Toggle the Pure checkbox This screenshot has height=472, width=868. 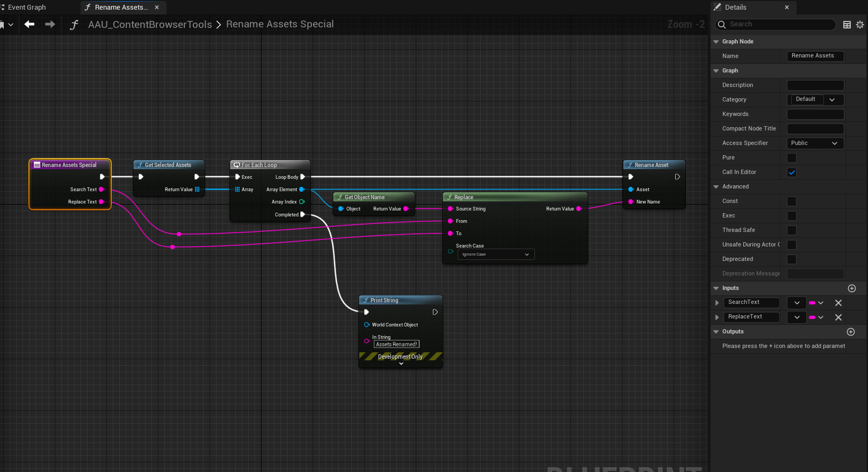tap(792, 157)
